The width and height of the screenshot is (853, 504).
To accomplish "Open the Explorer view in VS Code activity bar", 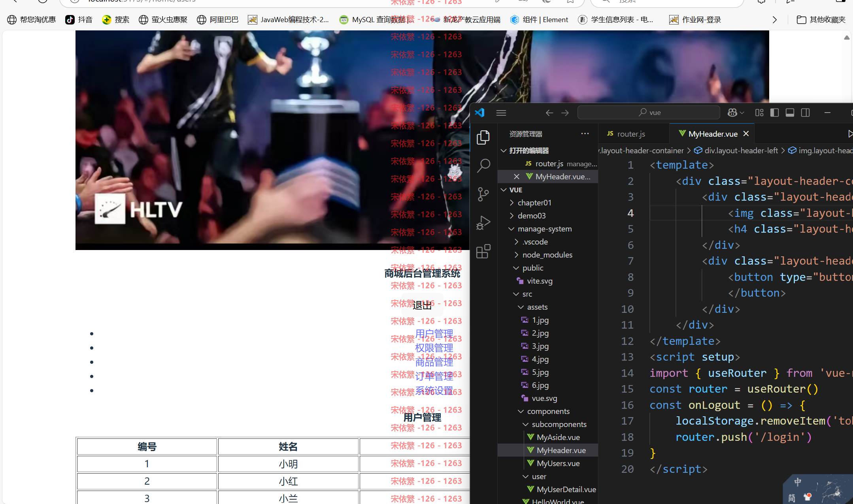I will tap(483, 137).
